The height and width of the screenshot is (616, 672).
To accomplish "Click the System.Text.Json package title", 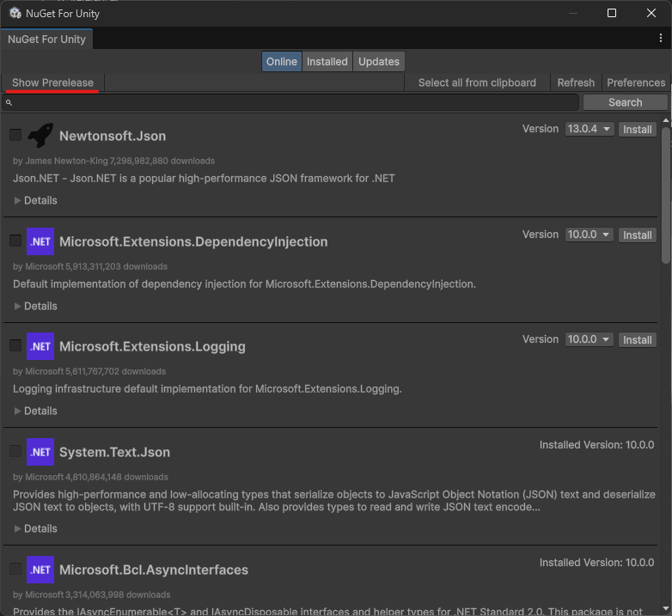I will 114,453.
